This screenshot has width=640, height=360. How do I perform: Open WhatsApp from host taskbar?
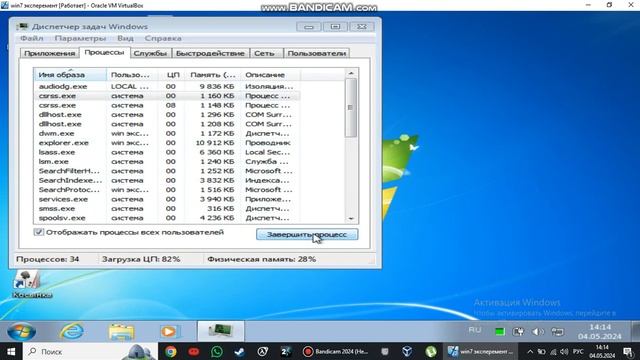pos(217,351)
